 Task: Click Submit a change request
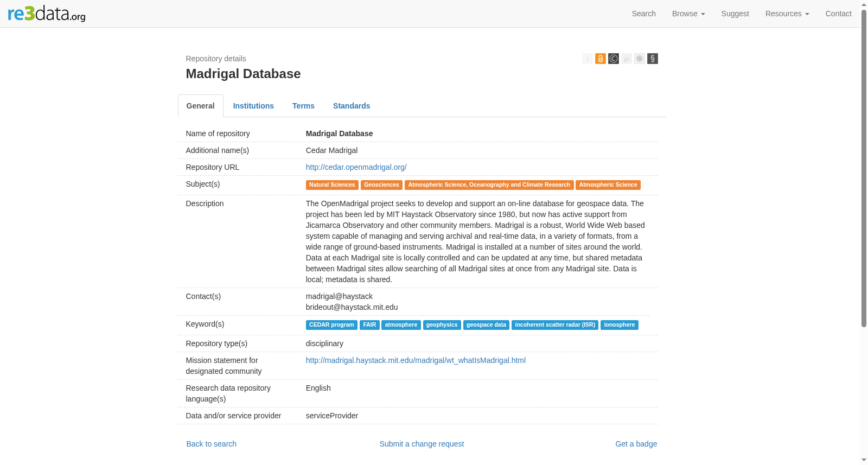422,444
